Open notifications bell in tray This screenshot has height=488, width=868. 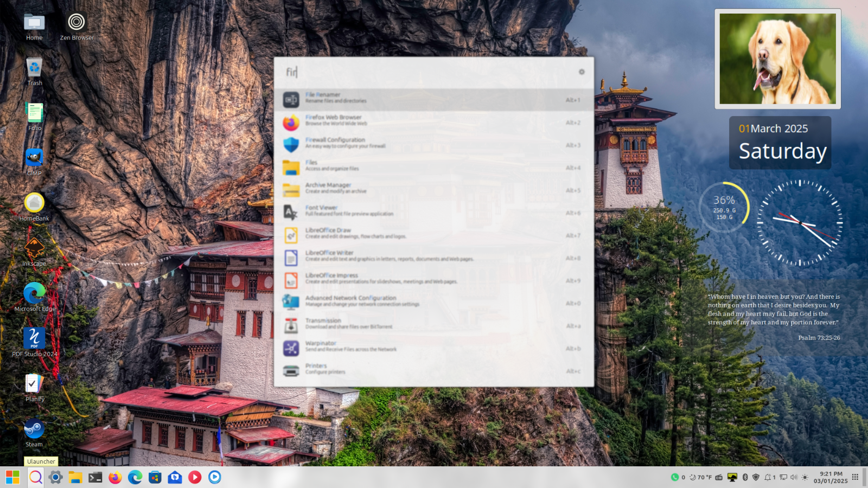tap(770, 477)
